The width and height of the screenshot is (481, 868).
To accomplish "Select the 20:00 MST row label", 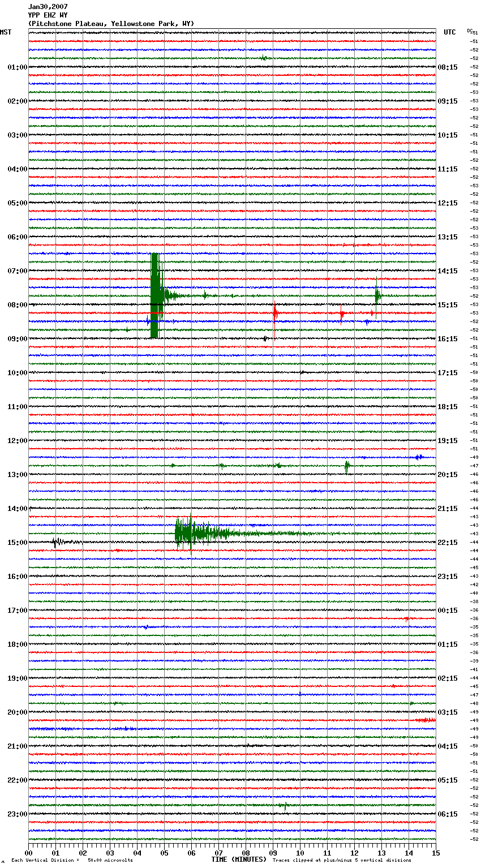I will pos(17,712).
